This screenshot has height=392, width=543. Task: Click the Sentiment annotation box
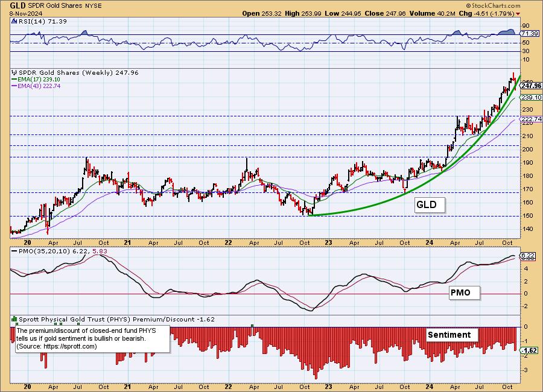451,335
